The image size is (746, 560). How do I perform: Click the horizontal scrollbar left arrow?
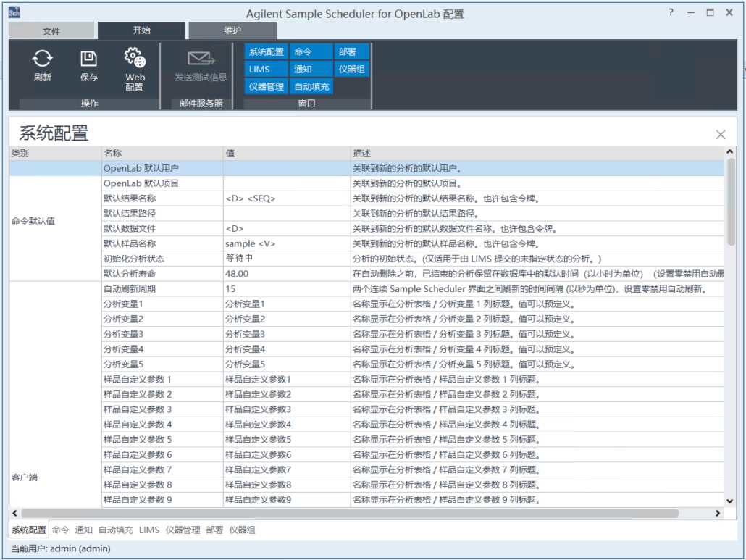(x=14, y=514)
